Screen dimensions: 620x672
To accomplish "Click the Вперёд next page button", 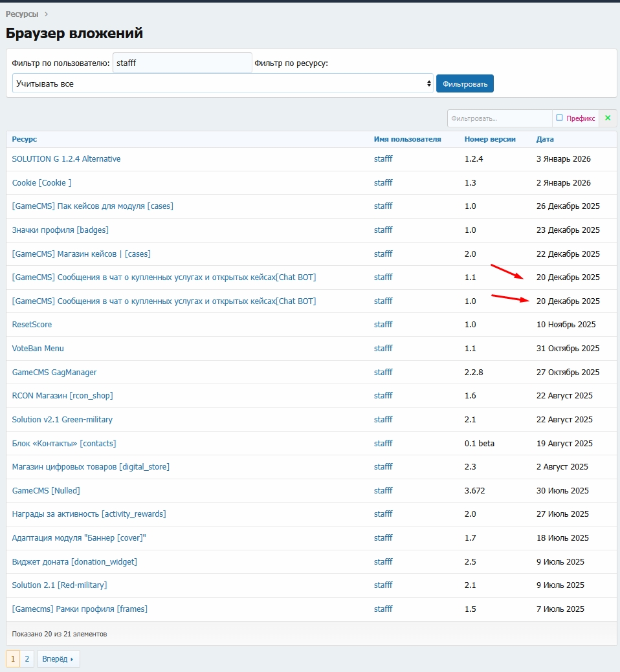I will [58, 659].
